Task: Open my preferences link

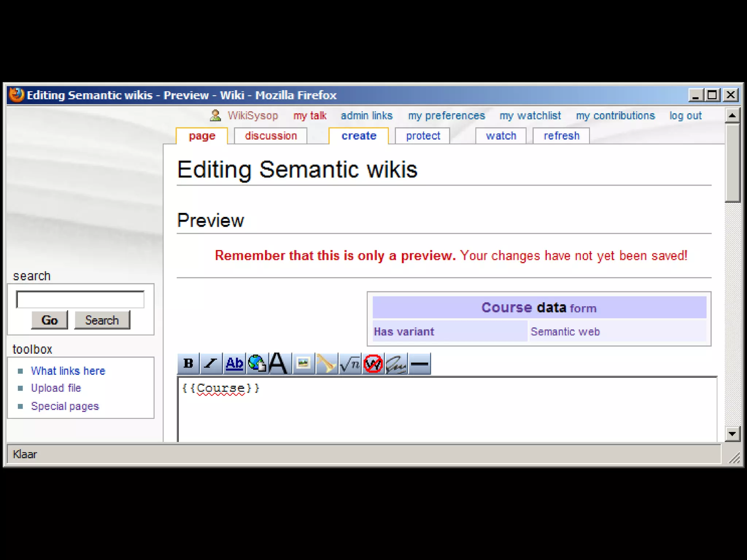Action: click(446, 116)
